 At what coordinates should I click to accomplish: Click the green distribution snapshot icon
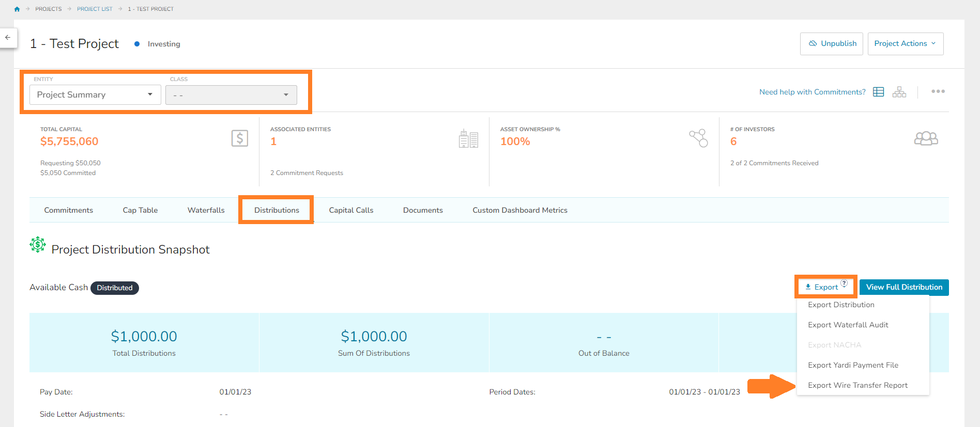[38, 245]
